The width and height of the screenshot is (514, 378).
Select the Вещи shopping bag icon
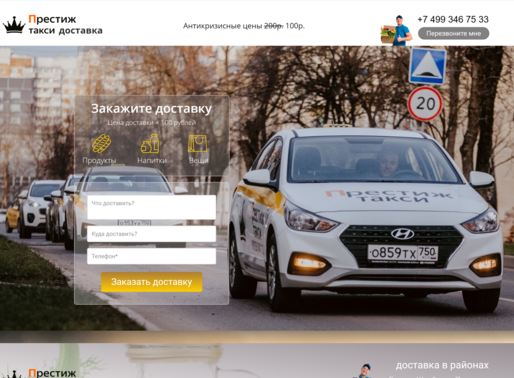pyautogui.click(x=198, y=143)
